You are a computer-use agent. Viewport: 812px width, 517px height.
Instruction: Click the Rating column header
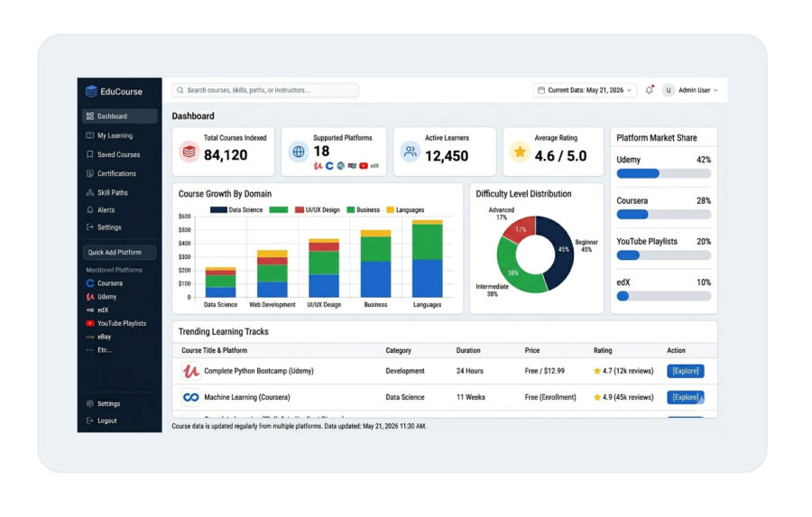603,351
